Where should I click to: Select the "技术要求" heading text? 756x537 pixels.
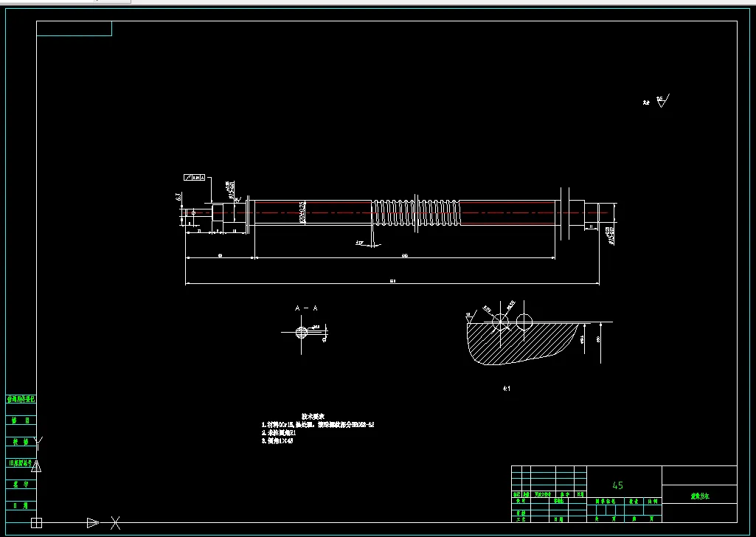pyautogui.click(x=313, y=416)
